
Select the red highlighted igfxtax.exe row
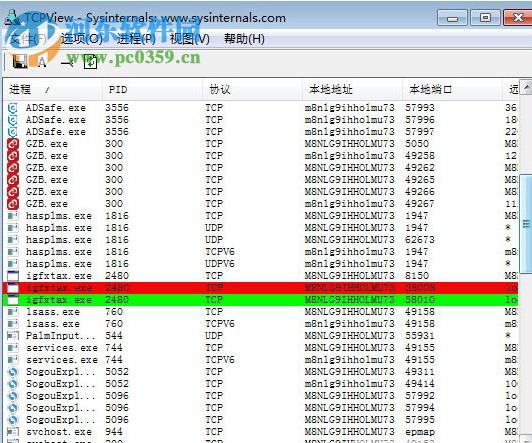[261, 288]
